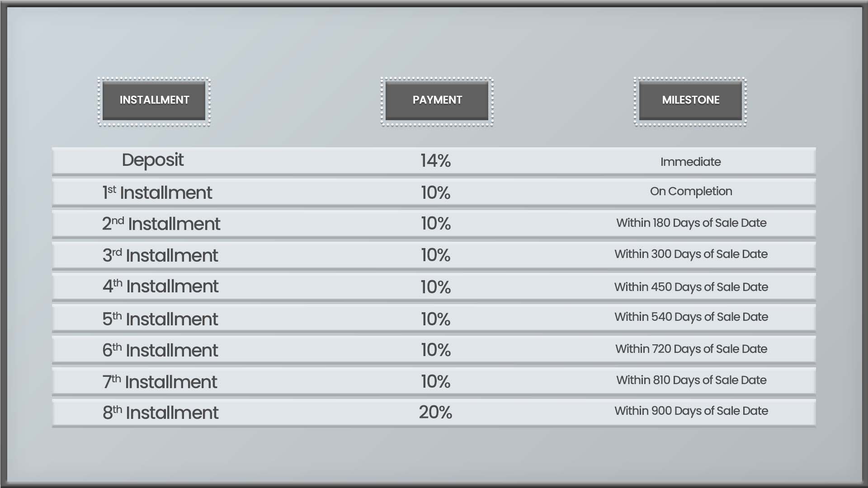This screenshot has width=868, height=488.
Task: Click Within 300 Days of Sale Date
Action: tap(691, 254)
